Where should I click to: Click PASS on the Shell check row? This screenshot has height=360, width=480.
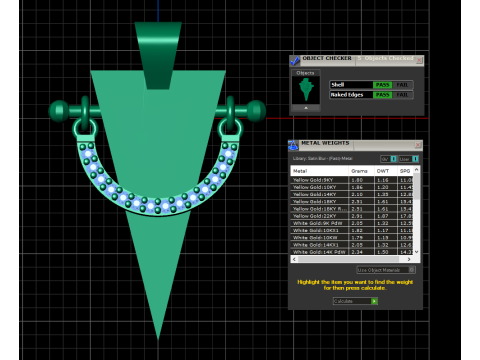(x=382, y=85)
